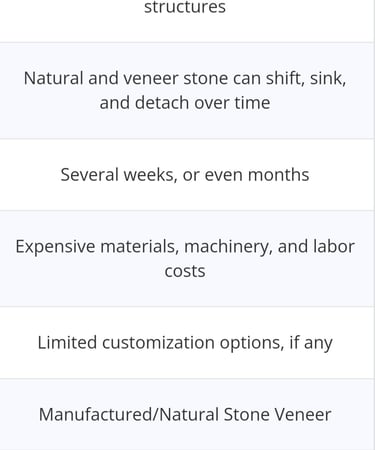Viewport: 375px width, 450px height.
Task: Click the word 'labor' in the costs row
Action: [334, 247]
